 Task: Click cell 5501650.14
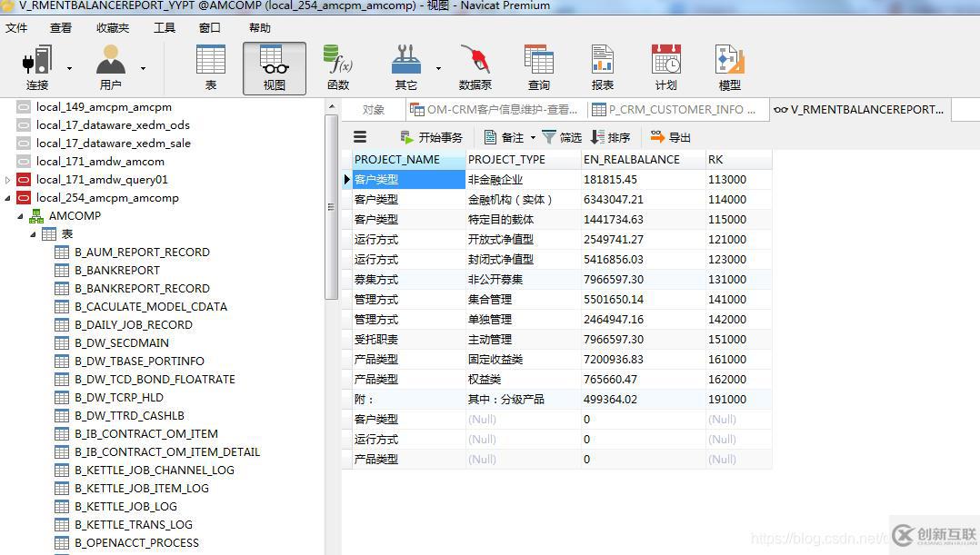pos(643,300)
